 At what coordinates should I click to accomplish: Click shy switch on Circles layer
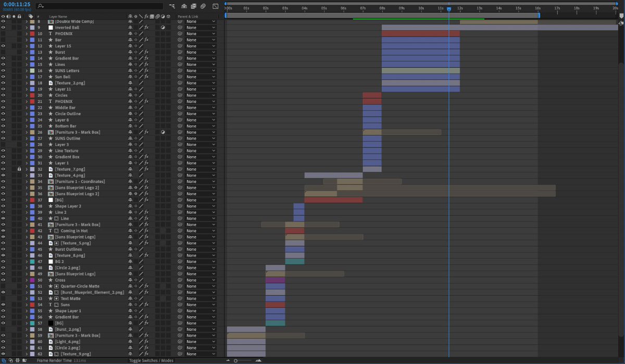click(130, 95)
